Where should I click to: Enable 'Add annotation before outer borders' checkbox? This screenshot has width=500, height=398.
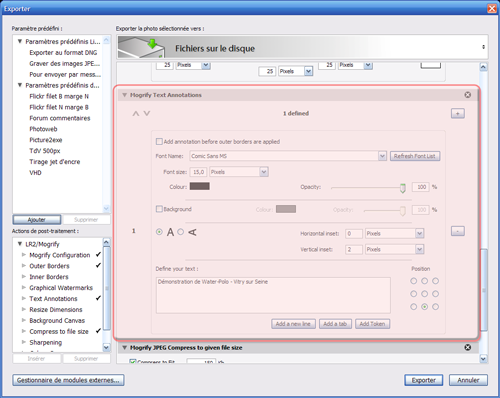pos(159,142)
